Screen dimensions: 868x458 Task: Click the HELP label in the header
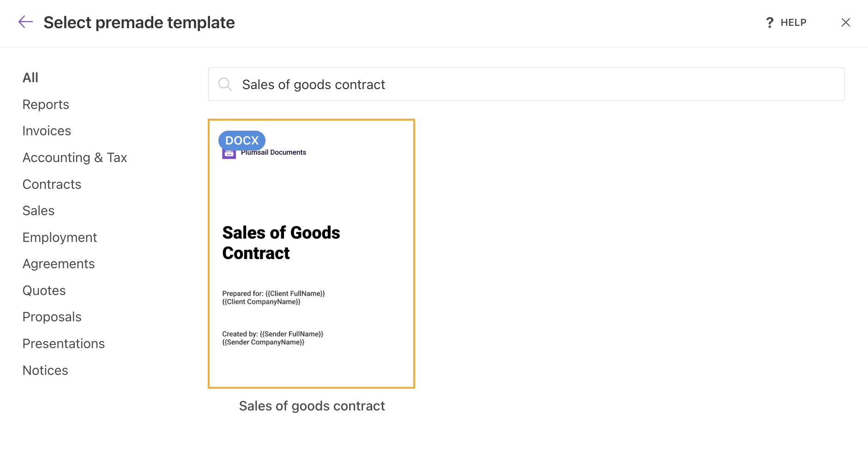793,22
